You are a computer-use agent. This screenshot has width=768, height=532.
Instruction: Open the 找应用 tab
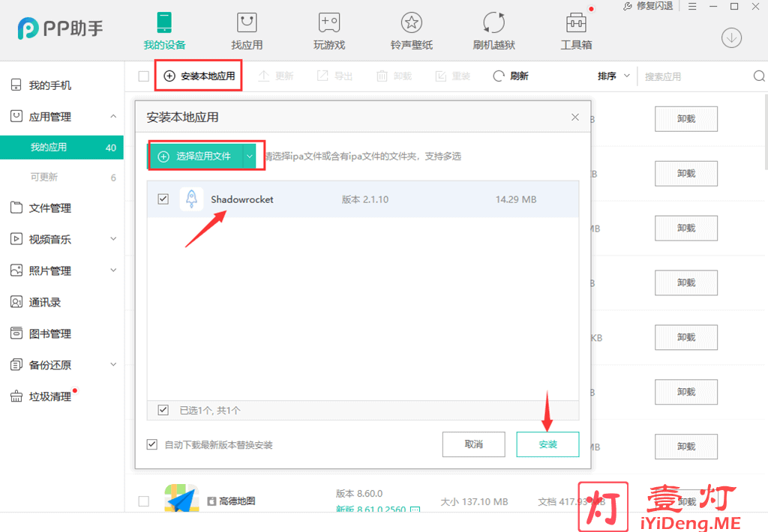point(247,31)
